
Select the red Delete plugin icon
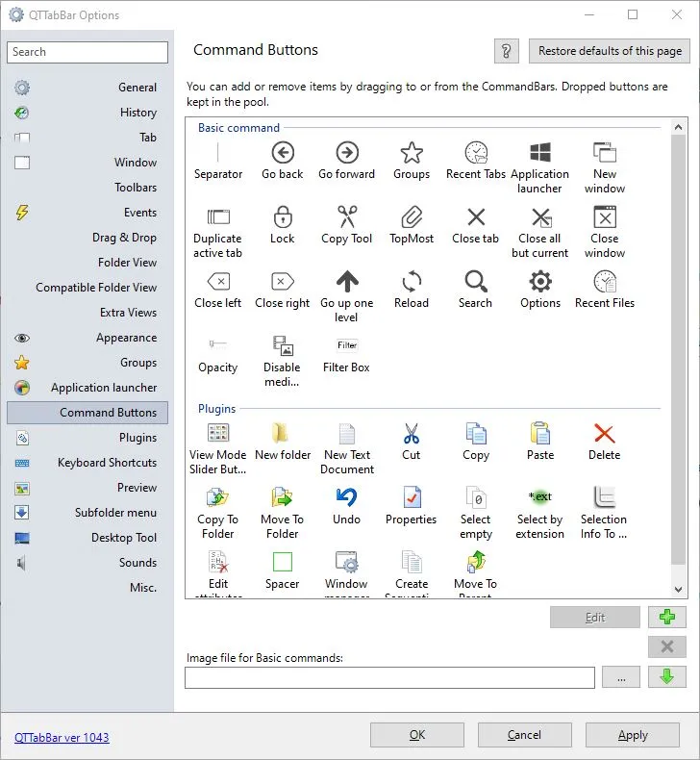(x=605, y=433)
